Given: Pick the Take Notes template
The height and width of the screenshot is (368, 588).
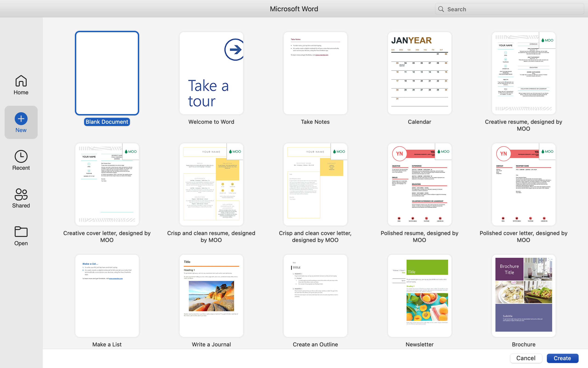Looking at the screenshot, I should coord(315,73).
